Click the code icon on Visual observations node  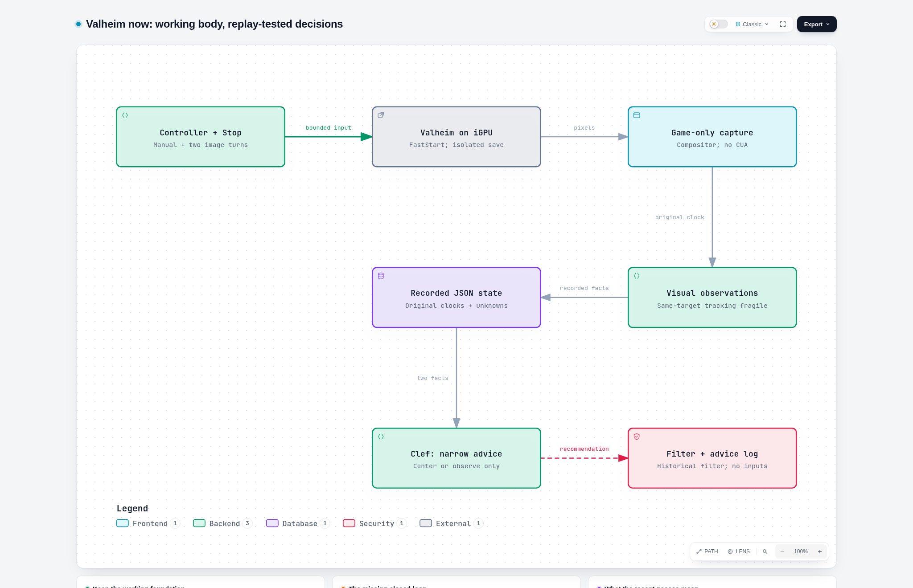point(637,276)
